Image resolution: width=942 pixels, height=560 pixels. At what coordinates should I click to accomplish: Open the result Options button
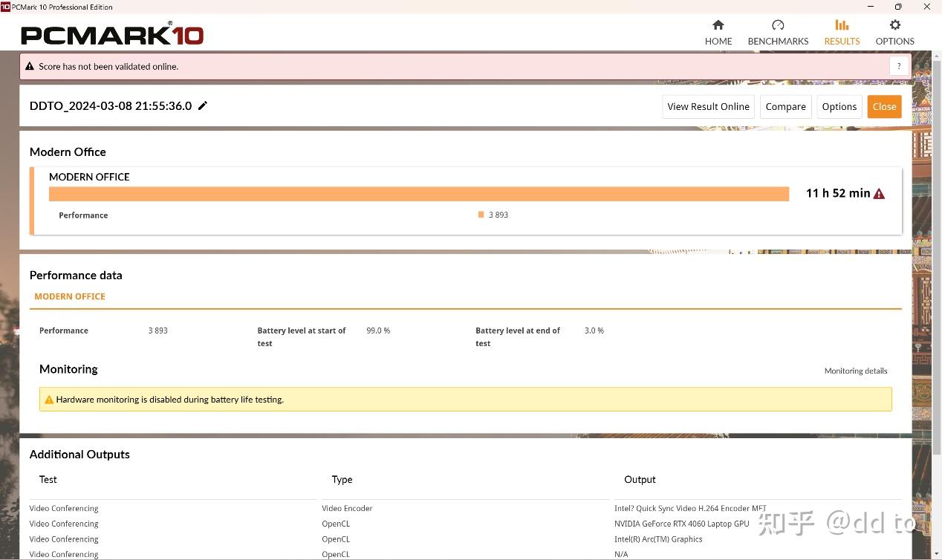coord(839,106)
